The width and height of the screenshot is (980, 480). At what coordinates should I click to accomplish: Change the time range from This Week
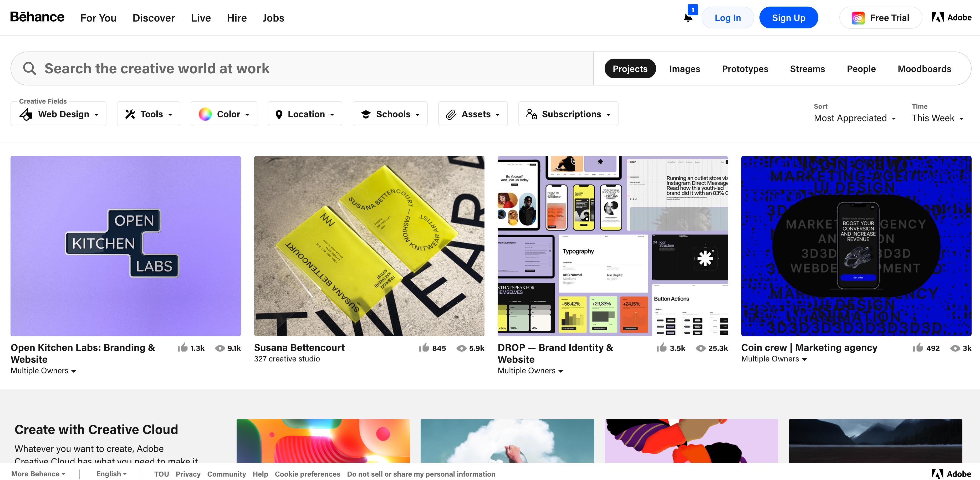pos(936,118)
